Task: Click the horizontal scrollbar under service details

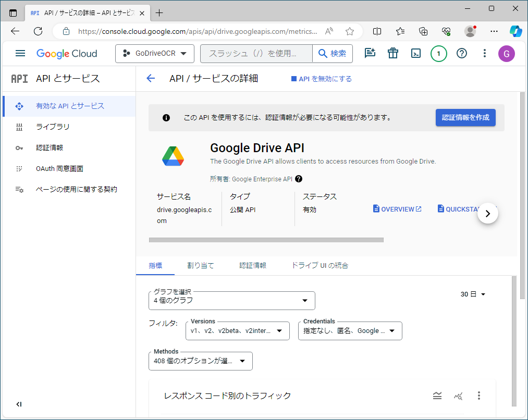Action: 266,240
